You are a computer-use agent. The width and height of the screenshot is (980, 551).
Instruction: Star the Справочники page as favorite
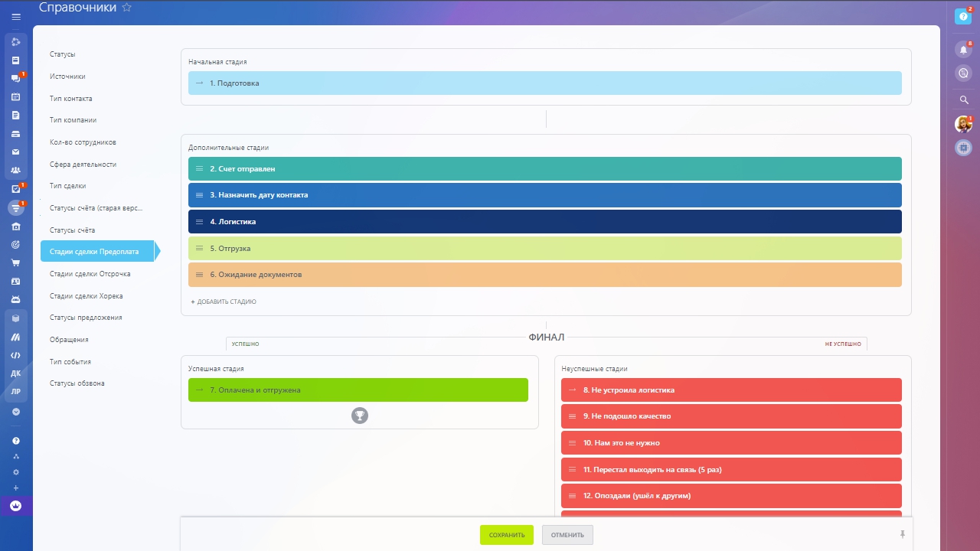pos(127,8)
